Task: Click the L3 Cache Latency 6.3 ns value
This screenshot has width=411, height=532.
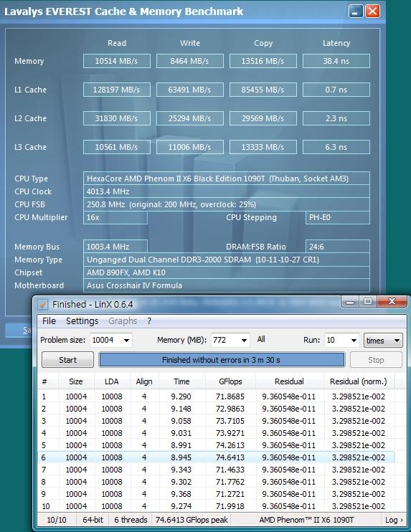Action: tap(336, 147)
